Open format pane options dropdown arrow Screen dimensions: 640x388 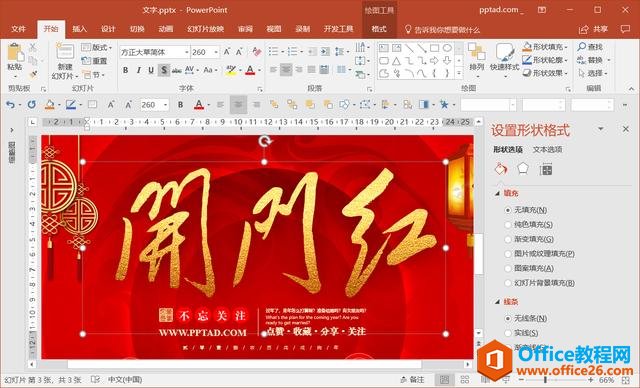tap(600, 129)
